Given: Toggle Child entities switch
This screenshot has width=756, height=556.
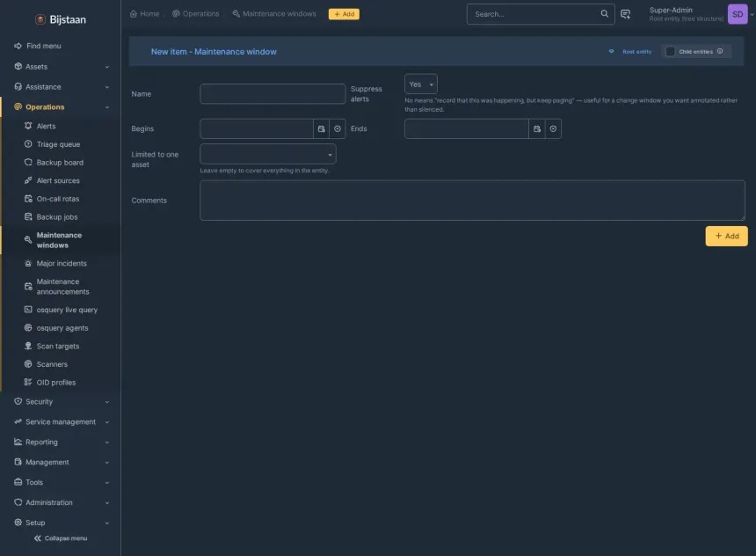Looking at the screenshot, I should tap(670, 52).
